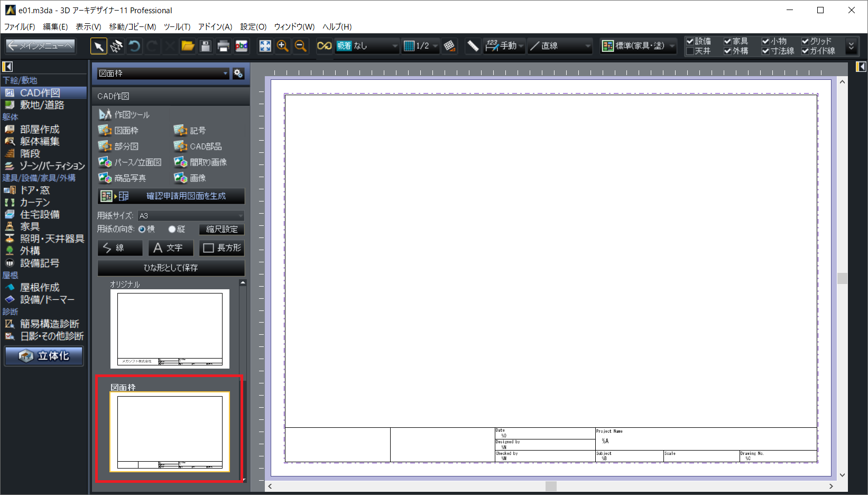
Task: Select the arrow selection tool
Action: (x=98, y=47)
